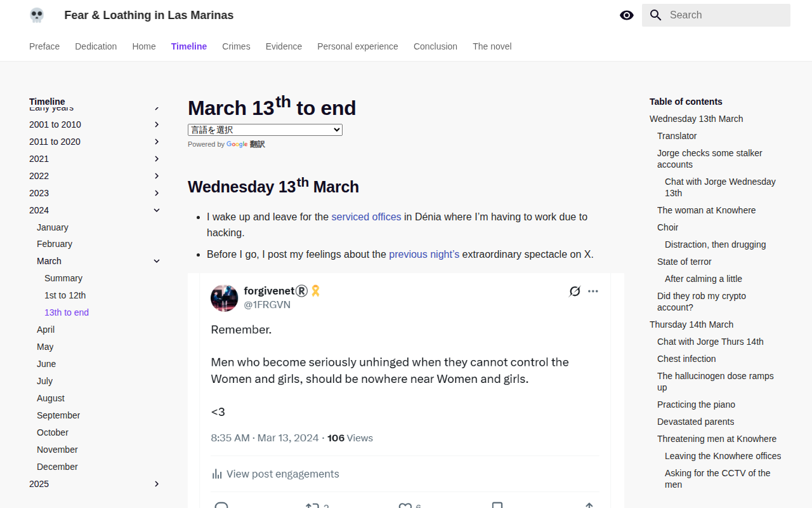Click the Google logo under language selector
Screen dimensions: 812x508
[237, 144]
